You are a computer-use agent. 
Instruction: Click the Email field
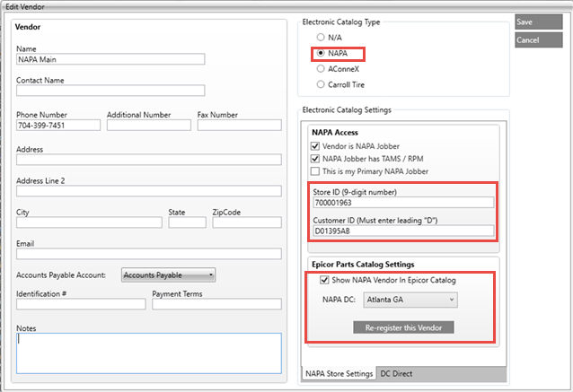click(149, 254)
